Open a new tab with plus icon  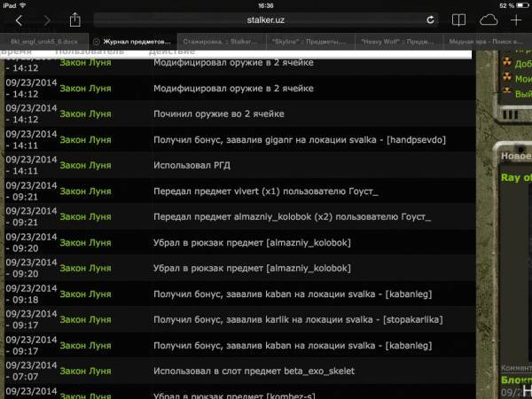[x=516, y=20]
